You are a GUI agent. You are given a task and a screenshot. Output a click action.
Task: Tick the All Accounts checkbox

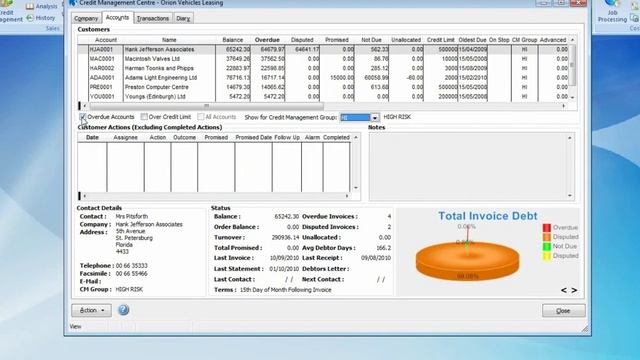[x=200, y=117]
